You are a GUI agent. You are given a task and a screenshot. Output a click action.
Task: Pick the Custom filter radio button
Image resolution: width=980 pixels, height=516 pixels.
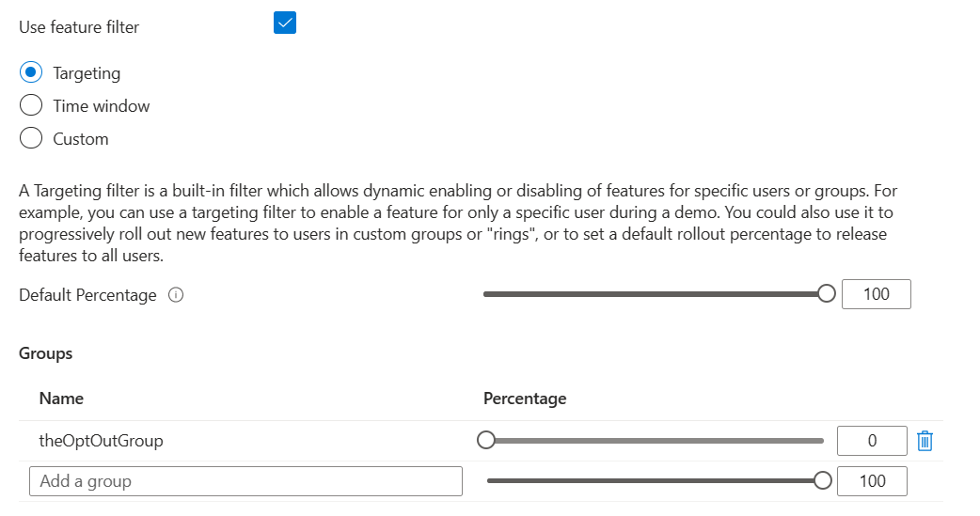31,138
